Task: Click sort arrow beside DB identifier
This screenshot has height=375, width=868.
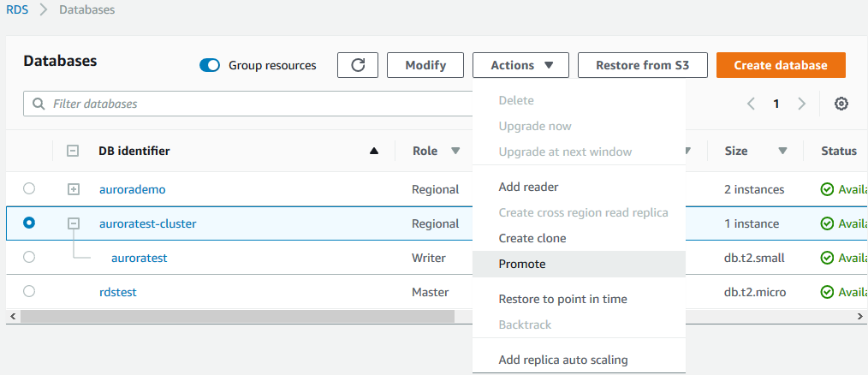Action: pos(373,152)
